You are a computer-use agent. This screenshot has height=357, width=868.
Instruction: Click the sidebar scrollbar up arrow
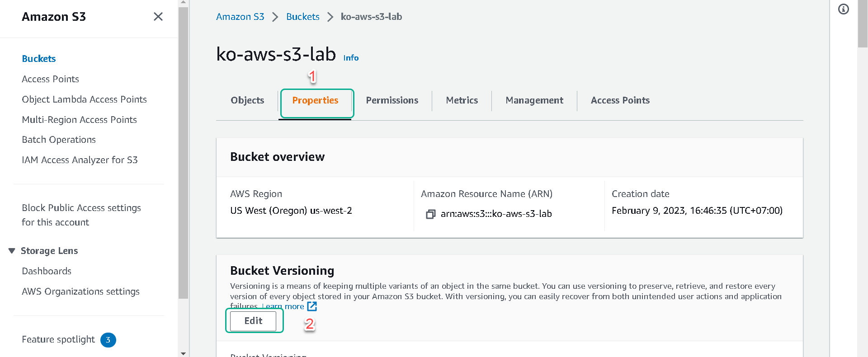click(183, 3)
